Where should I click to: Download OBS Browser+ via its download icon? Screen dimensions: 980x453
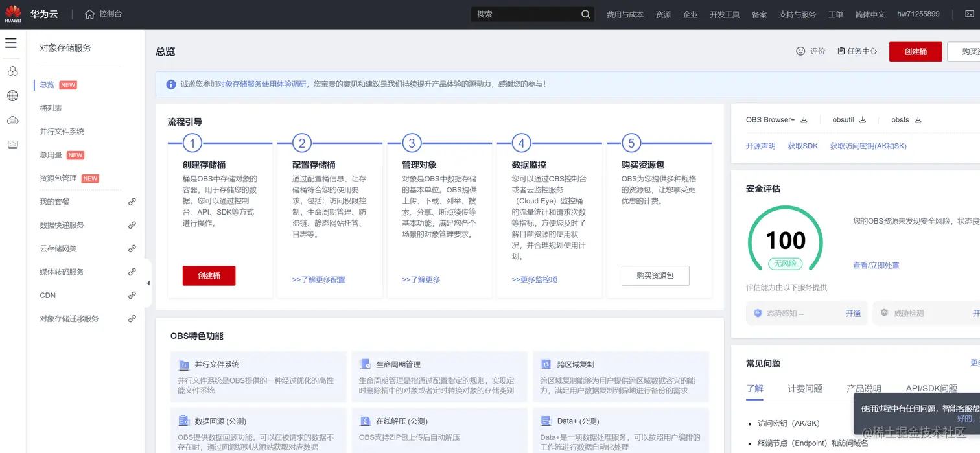pos(804,120)
